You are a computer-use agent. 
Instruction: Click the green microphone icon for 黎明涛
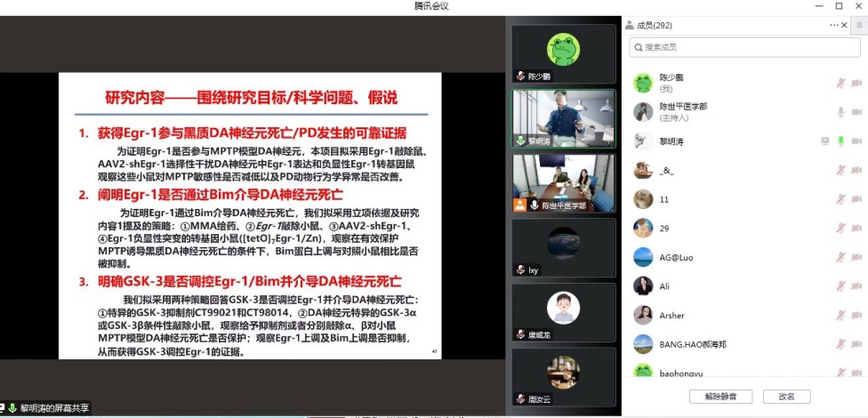pos(840,141)
